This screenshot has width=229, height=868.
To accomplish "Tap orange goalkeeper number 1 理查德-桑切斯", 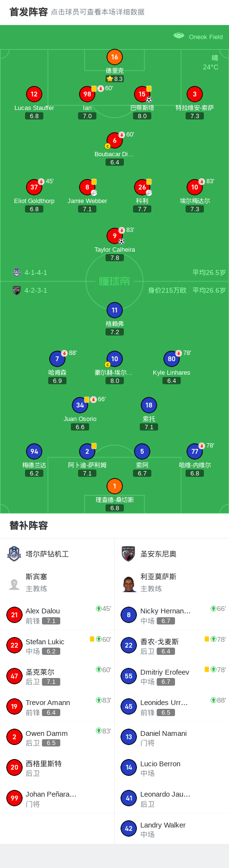I will pyautogui.click(x=114, y=486).
